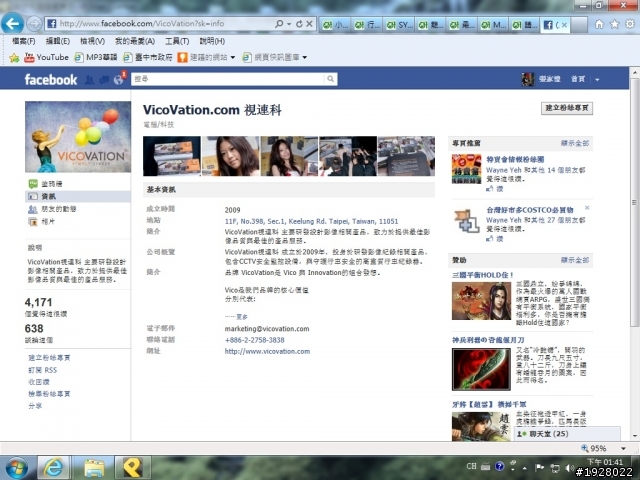The height and width of the screenshot is (480, 640).
Task: Open the favorites star icon at top right
Action: pos(614,24)
